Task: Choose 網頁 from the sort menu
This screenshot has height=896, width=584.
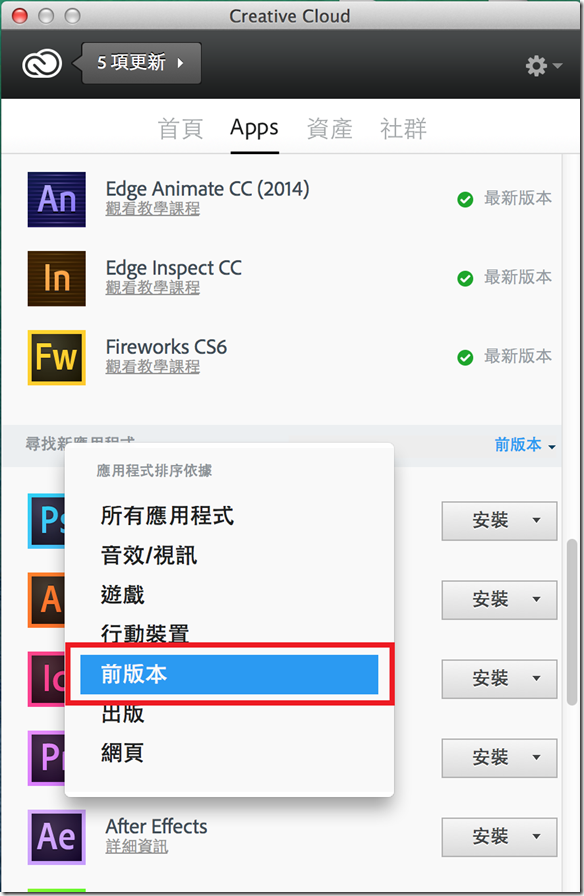Action: coord(122,753)
